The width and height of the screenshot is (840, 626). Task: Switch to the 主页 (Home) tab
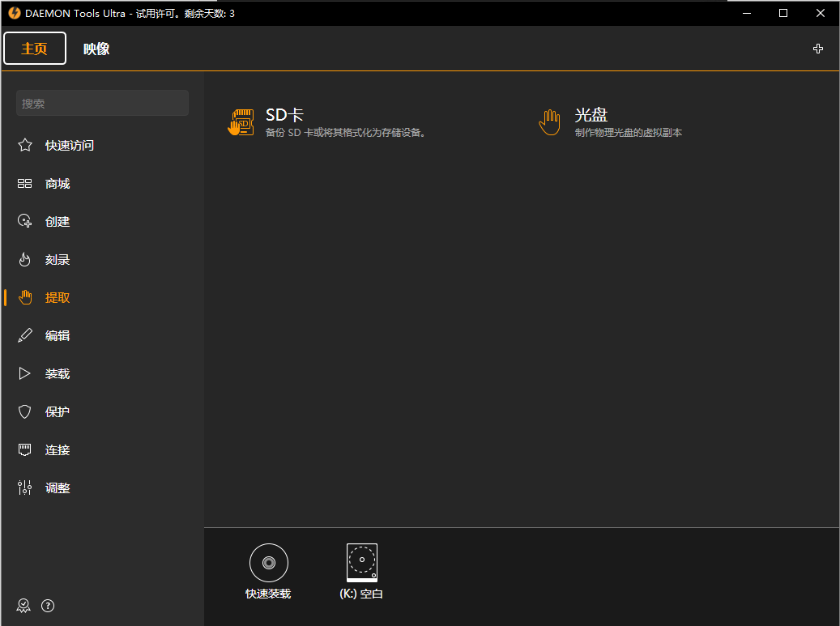pyautogui.click(x=34, y=48)
